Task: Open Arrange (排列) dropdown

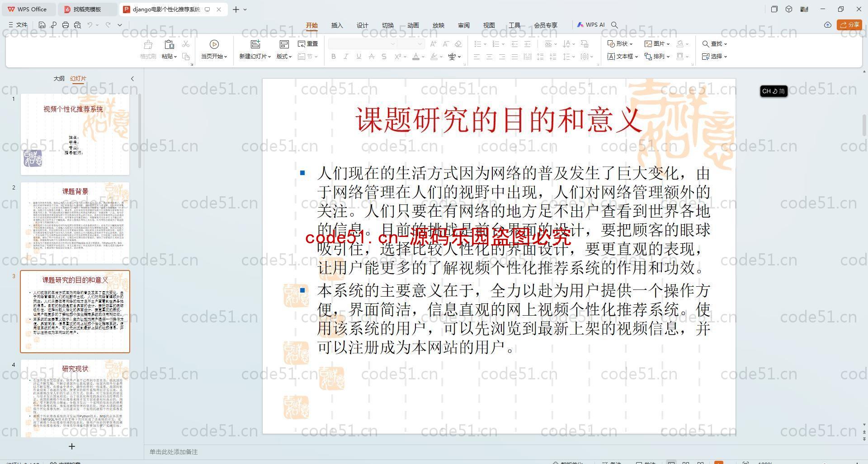Action: 657,57
